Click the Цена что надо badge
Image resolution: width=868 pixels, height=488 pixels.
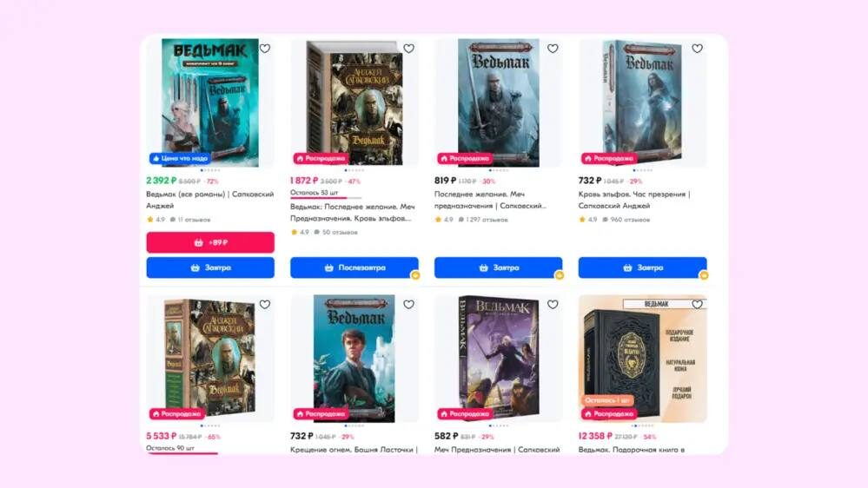click(179, 158)
